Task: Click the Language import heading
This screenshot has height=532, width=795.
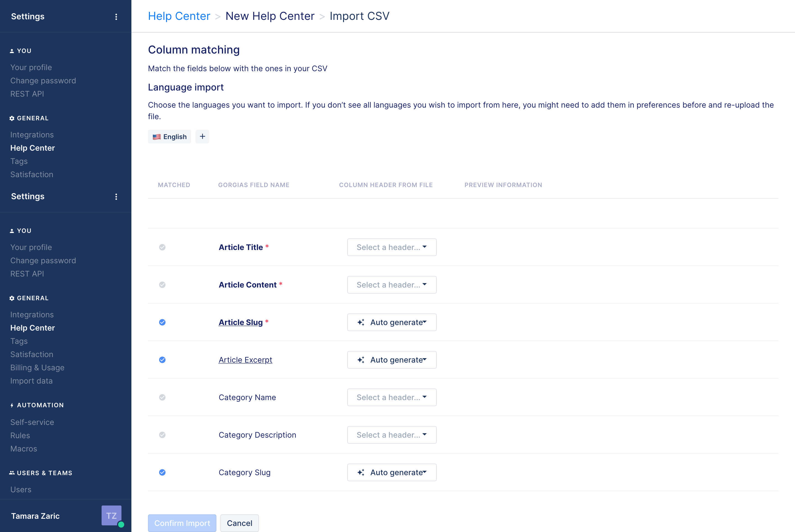Action: pyautogui.click(x=186, y=87)
